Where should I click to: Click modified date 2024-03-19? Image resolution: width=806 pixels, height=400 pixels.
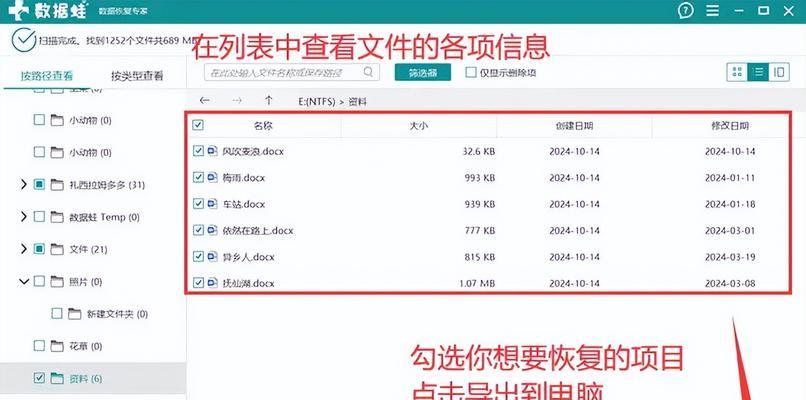730,257
